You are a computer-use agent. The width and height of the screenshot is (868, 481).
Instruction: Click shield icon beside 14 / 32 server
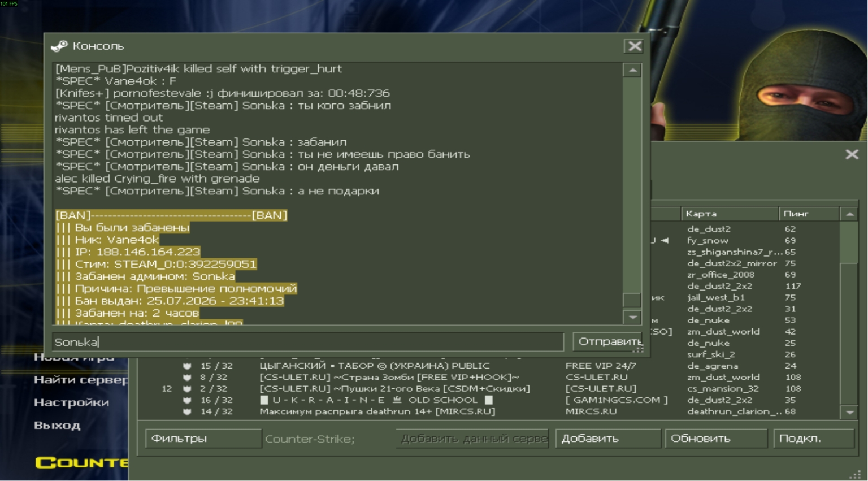tap(187, 411)
